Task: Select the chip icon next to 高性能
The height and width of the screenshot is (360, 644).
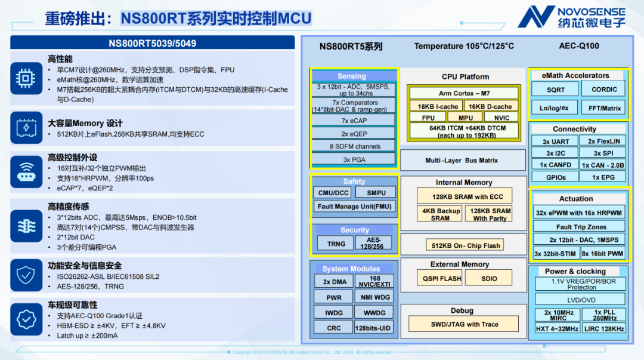Action: pyautogui.click(x=24, y=78)
